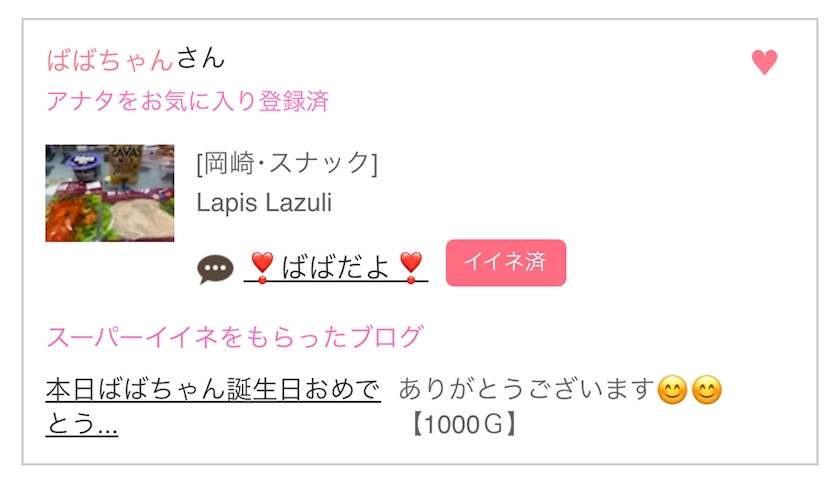
Task: Click the black さん honorific text
Action: [x=201, y=59]
